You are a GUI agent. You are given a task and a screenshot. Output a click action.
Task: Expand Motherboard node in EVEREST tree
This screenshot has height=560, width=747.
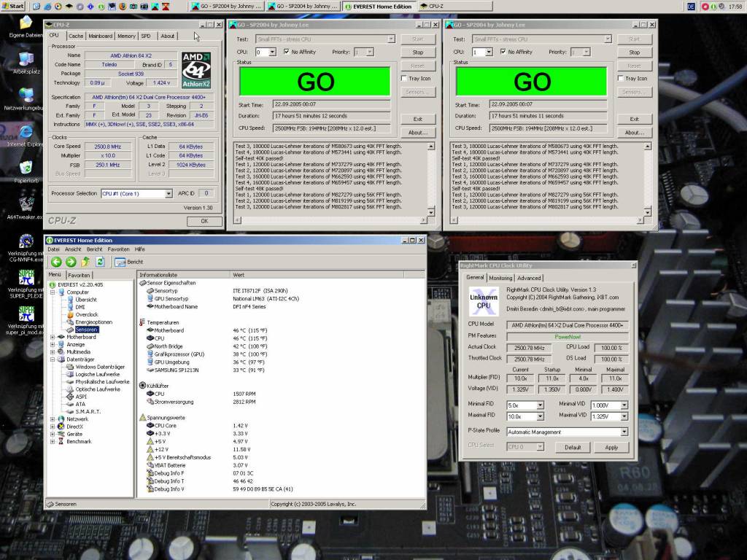tap(53, 337)
